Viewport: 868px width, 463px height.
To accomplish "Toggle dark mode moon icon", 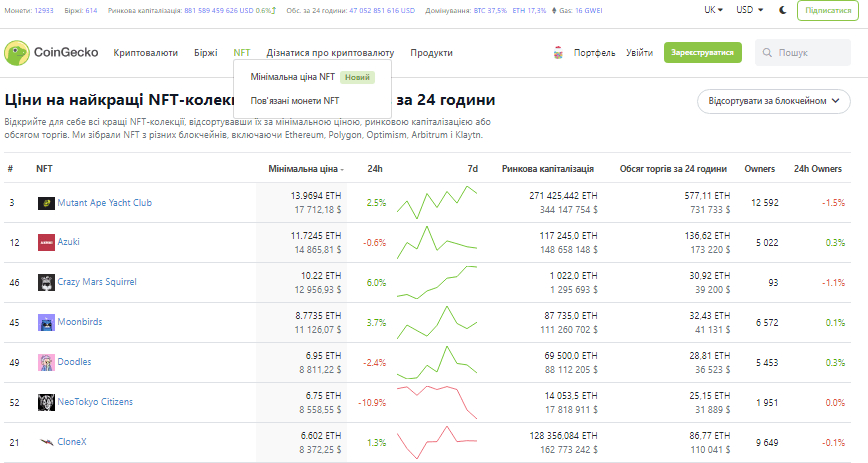I will [783, 10].
